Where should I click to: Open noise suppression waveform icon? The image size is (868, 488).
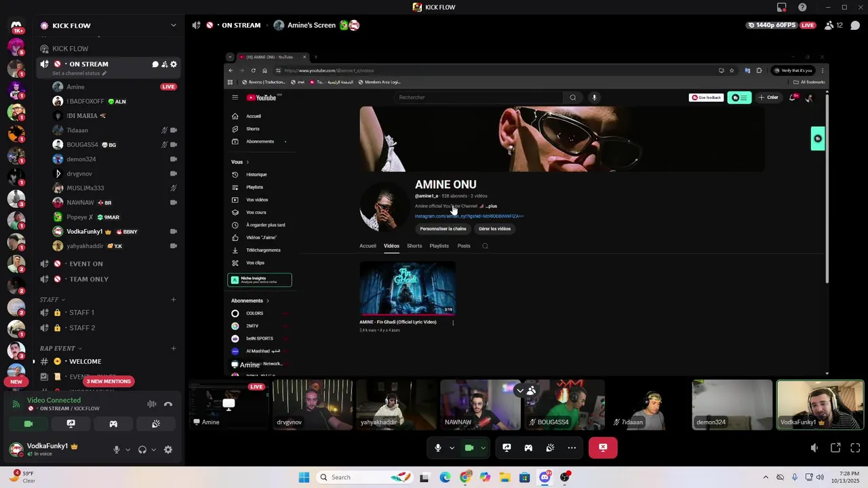click(152, 404)
